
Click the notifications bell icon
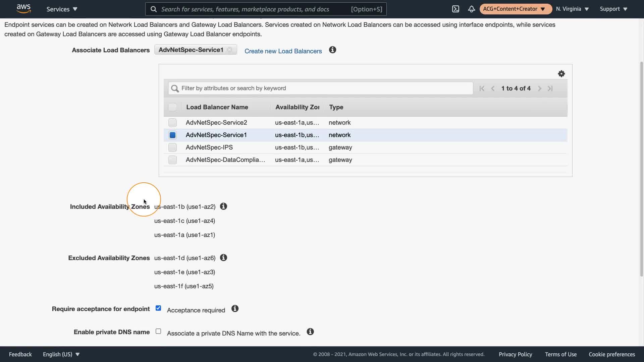471,9
